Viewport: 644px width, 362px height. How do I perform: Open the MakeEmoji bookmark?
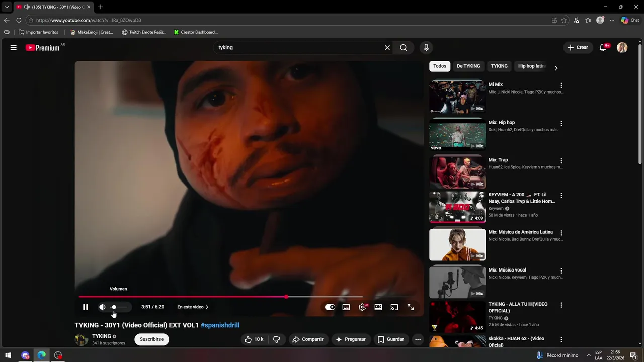[x=92, y=32]
